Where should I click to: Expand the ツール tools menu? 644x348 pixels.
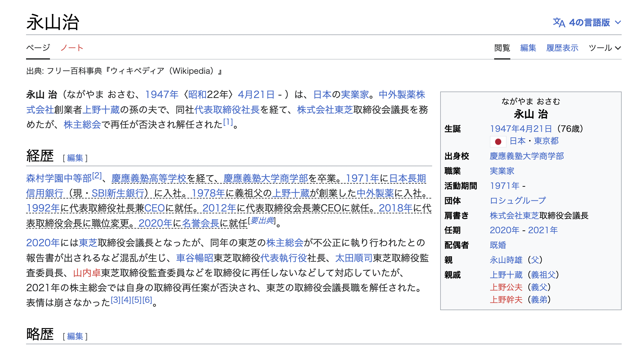[x=605, y=48]
